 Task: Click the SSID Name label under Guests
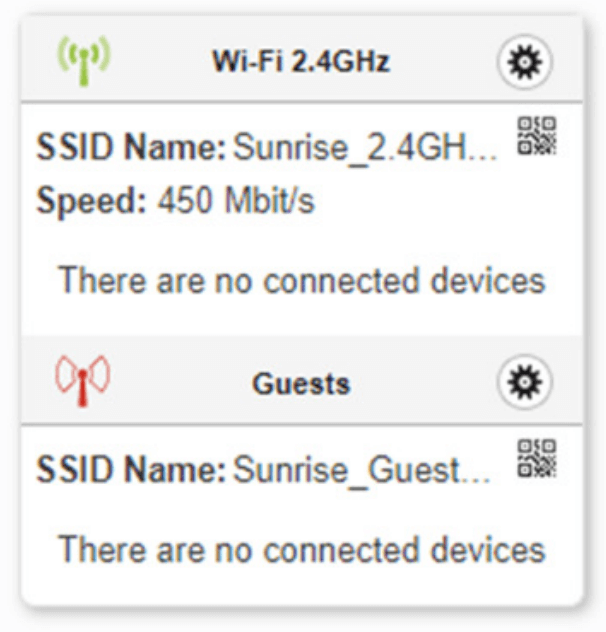tap(132, 471)
